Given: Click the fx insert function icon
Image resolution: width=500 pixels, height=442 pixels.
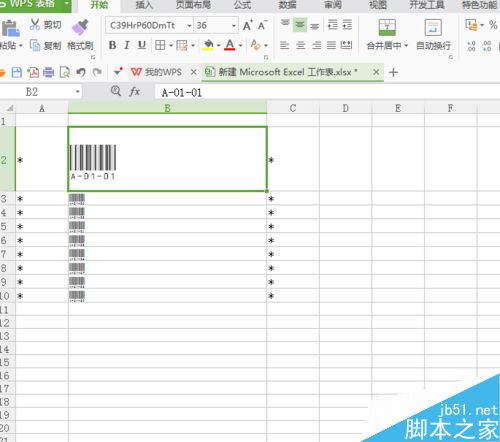Looking at the screenshot, I should pos(135,91).
